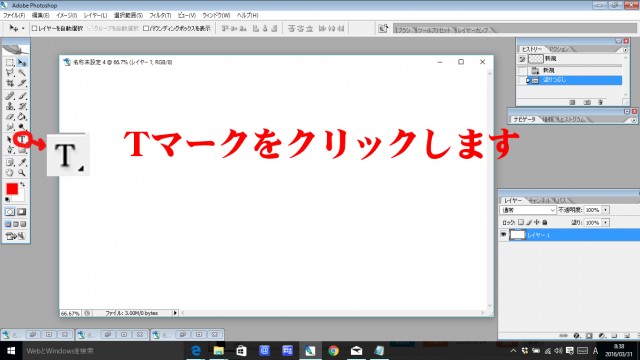
Task: Click the 66.67% zoom field in status bar
Action: point(70,313)
